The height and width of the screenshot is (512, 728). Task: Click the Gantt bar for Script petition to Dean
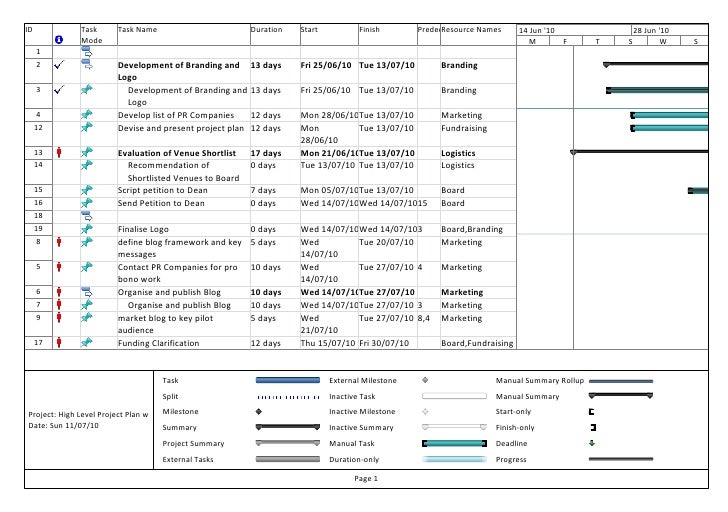tap(698, 190)
